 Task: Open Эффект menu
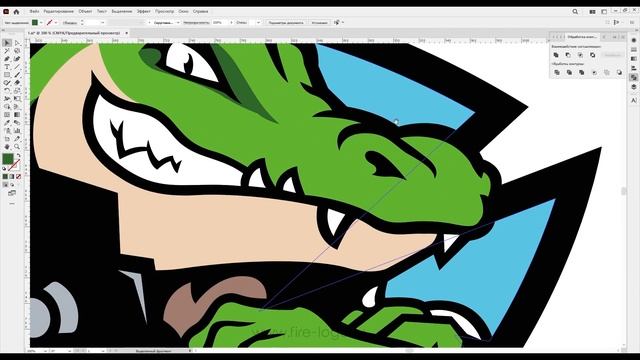tap(144, 12)
